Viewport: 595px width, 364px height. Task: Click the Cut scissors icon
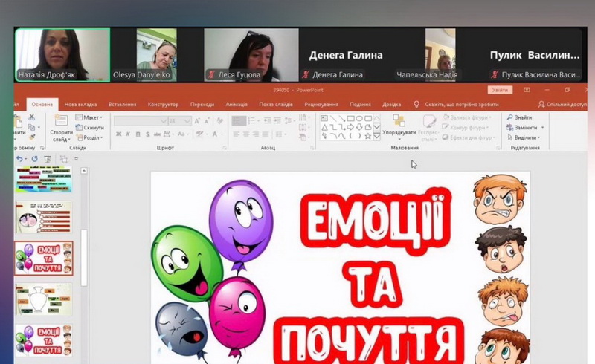point(32,117)
